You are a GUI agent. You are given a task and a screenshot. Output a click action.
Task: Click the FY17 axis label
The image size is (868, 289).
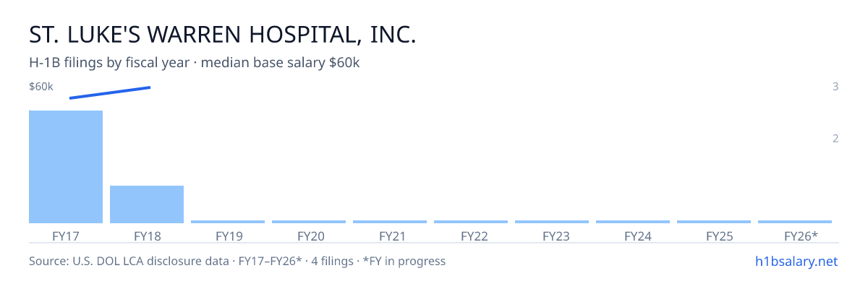coord(66,236)
